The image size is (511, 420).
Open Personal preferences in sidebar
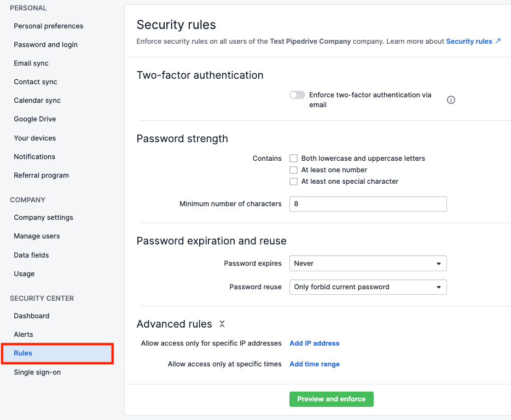(49, 26)
